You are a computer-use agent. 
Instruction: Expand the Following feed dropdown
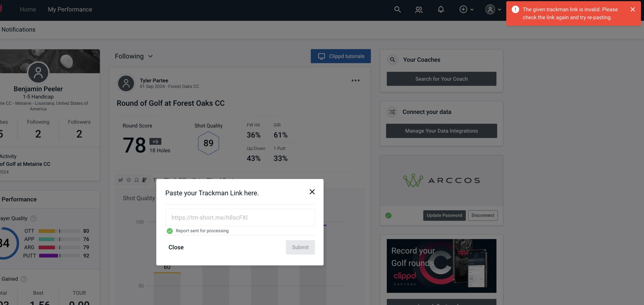click(x=134, y=56)
